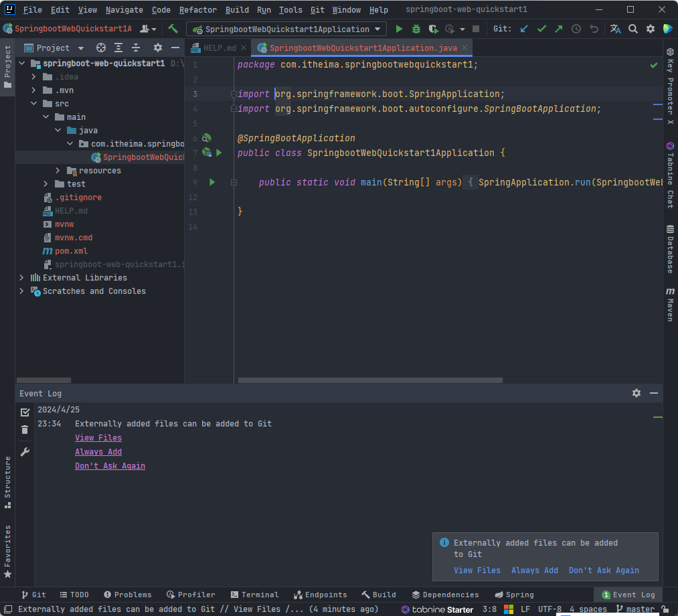This screenshot has height=616, width=678.
Task: Toggle tool window bars icon at bottom-left
Action: click(x=8, y=609)
